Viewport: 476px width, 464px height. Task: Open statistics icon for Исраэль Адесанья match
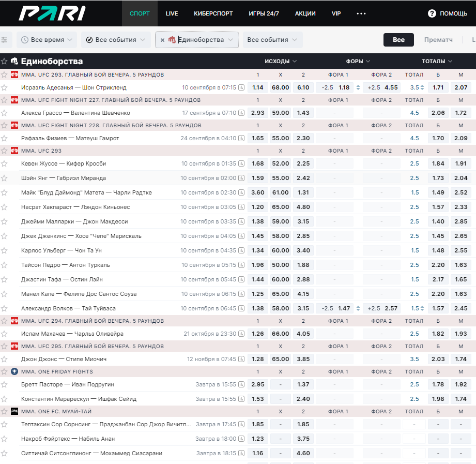241,87
